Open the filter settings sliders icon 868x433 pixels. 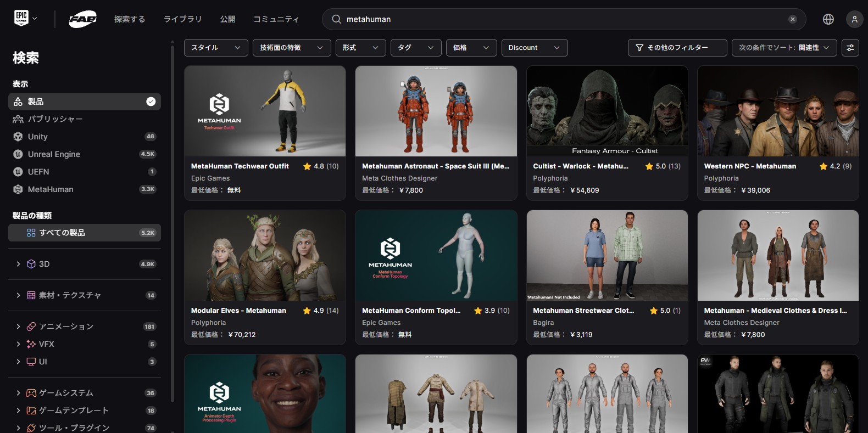[850, 48]
